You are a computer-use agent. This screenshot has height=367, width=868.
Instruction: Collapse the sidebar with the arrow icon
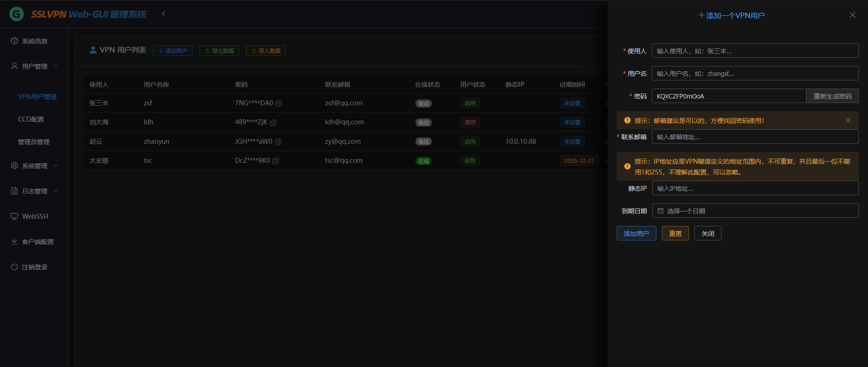click(164, 14)
